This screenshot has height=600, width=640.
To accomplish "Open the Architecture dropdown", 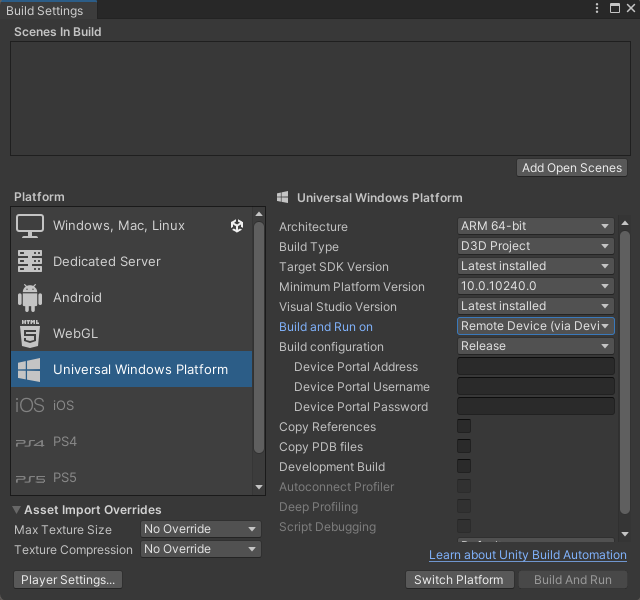I will click(536, 226).
